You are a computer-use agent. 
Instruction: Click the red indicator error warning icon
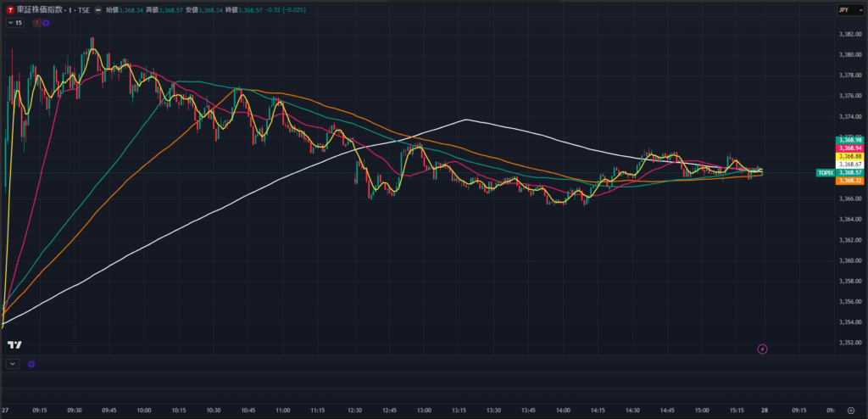[x=36, y=23]
